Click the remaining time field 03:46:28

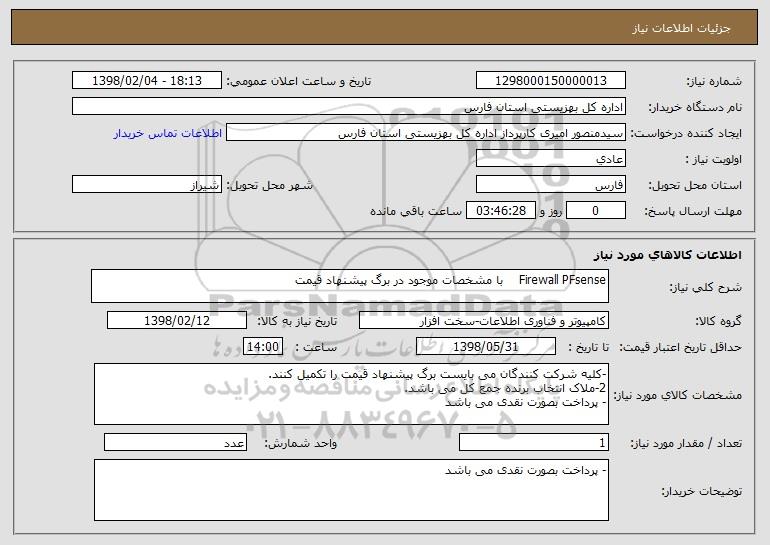tap(500, 211)
